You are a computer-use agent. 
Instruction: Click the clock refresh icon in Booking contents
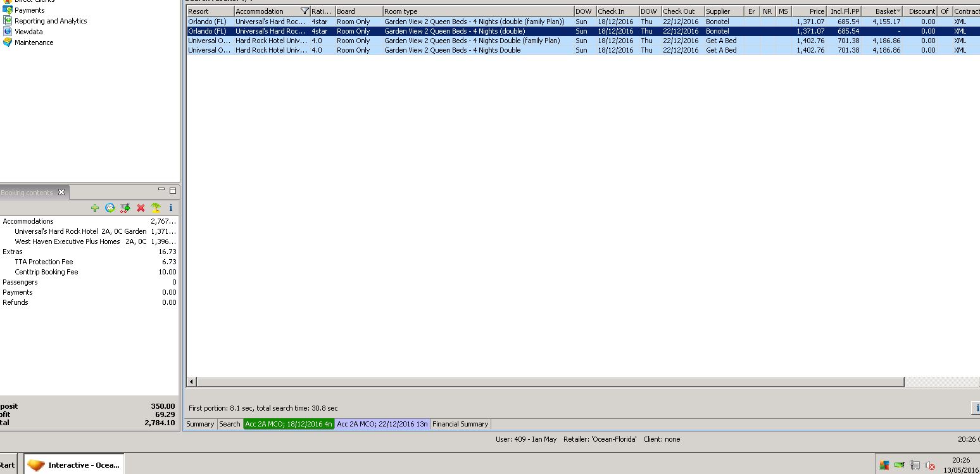pyautogui.click(x=110, y=208)
